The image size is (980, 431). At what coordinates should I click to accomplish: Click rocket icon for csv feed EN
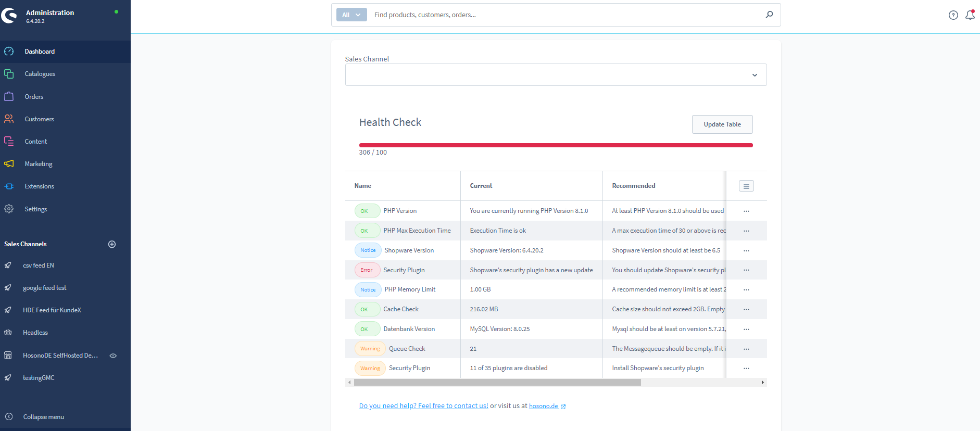click(8, 265)
